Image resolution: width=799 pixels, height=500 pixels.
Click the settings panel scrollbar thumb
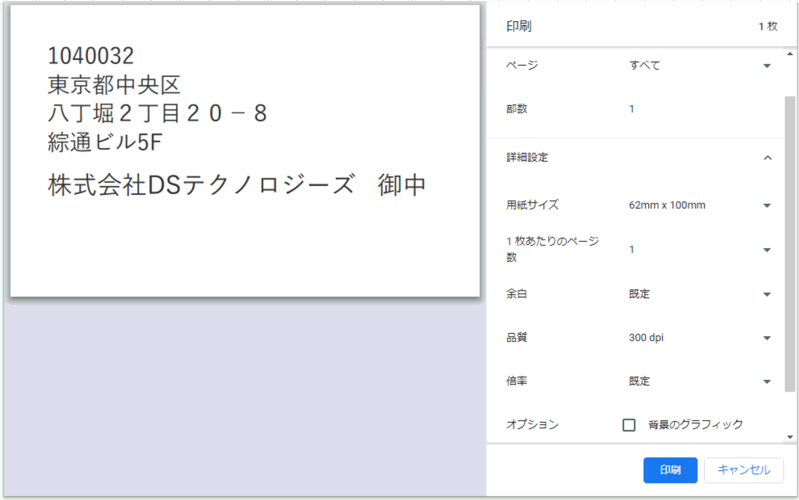point(789,244)
